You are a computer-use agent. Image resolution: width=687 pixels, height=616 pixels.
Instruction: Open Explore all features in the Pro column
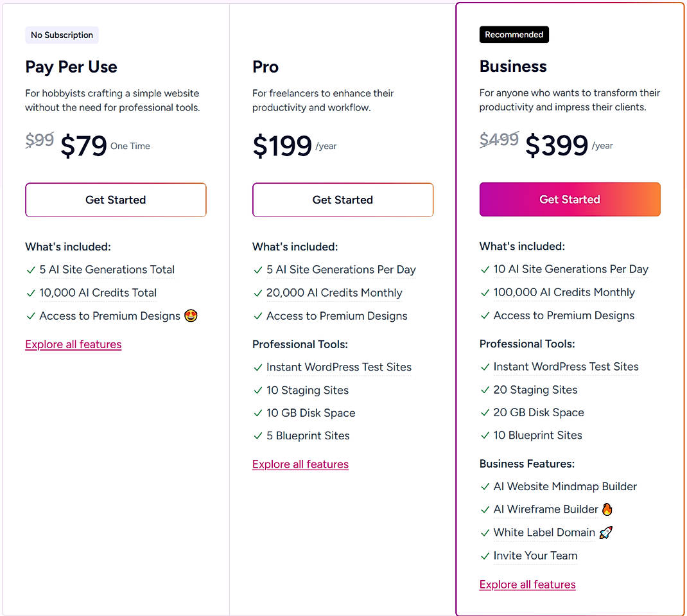(300, 464)
